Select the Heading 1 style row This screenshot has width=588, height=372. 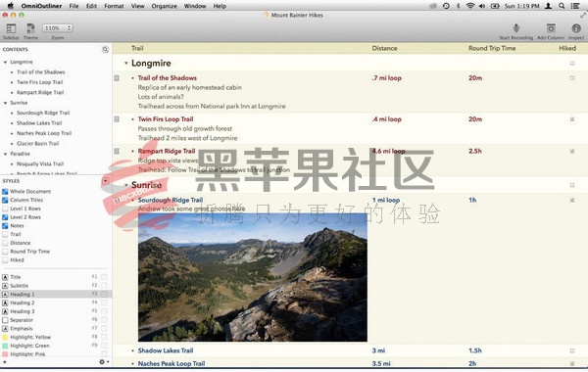point(56,295)
